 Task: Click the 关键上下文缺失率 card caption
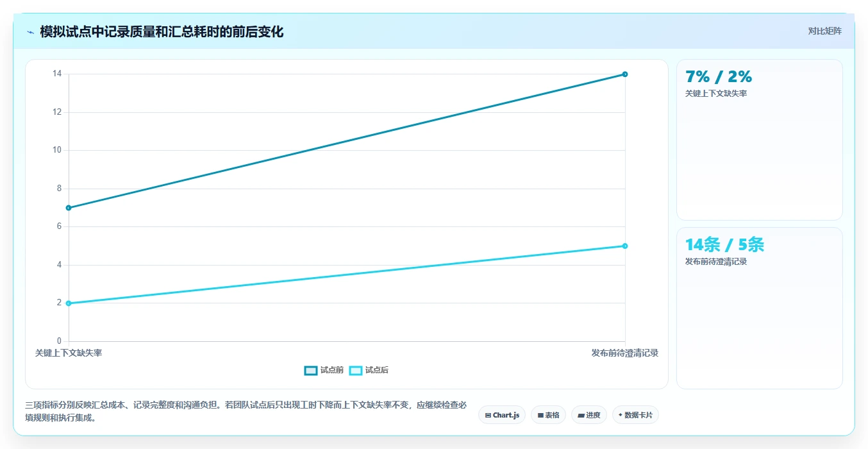[x=716, y=94]
